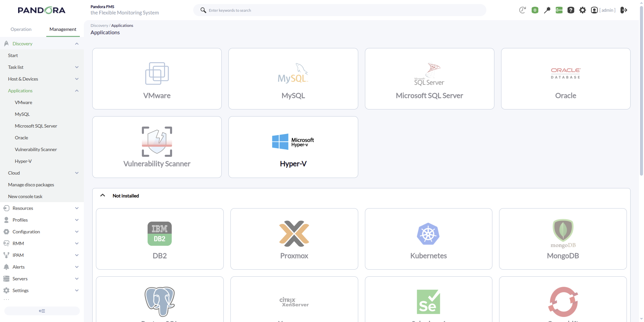Click the Pandora FMS logo

tap(42, 10)
